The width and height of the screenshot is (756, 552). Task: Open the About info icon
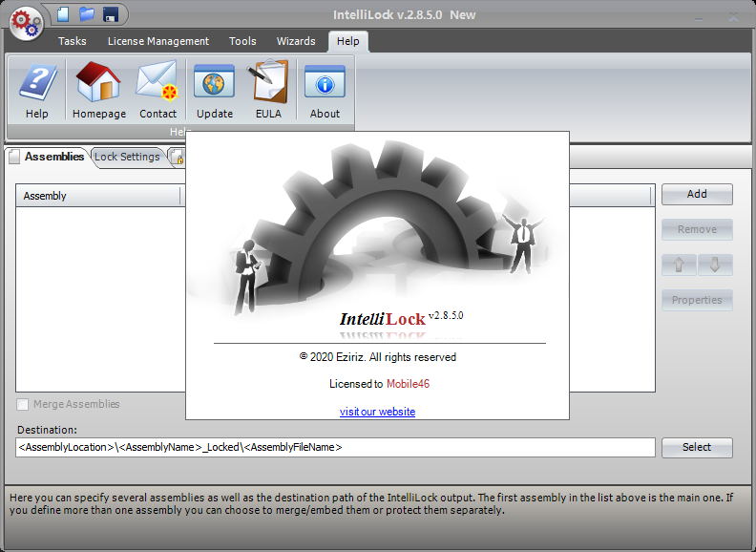tap(325, 90)
